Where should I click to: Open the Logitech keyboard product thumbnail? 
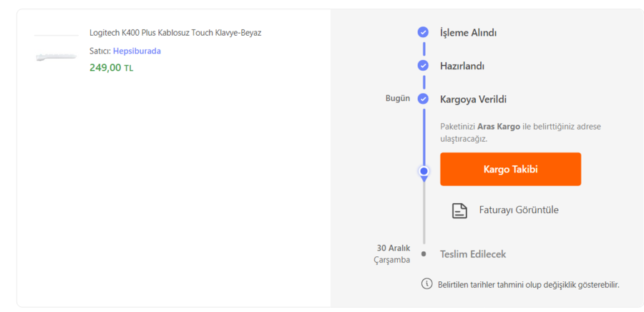[x=56, y=56]
